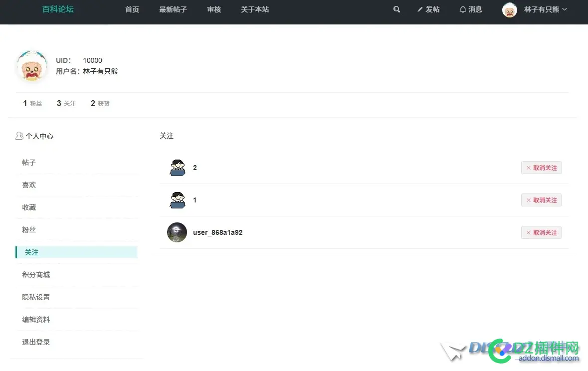
Task: Open the 关于本站 page
Action: tap(255, 9)
